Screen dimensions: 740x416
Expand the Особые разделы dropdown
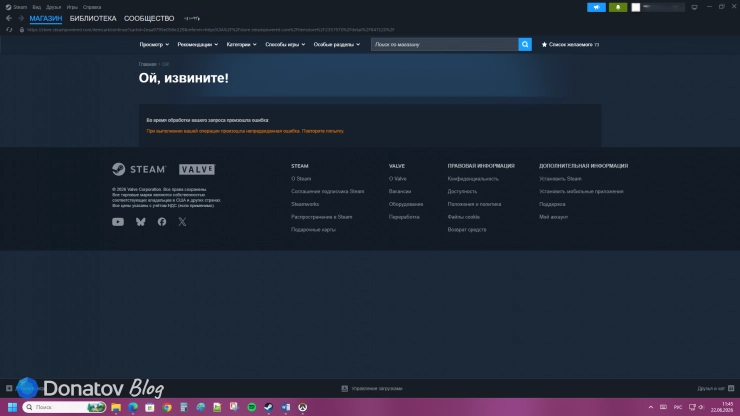[x=336, y=44]
